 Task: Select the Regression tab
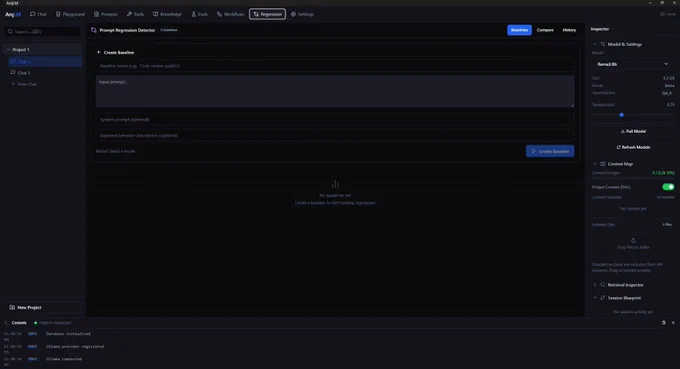pyautogui.click(x=267, y=14)
